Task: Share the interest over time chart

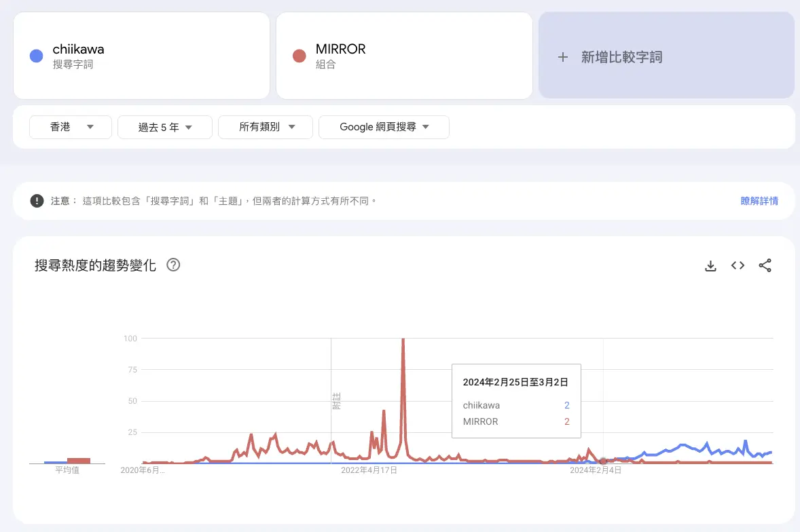Action: click(x=765, y=265)
